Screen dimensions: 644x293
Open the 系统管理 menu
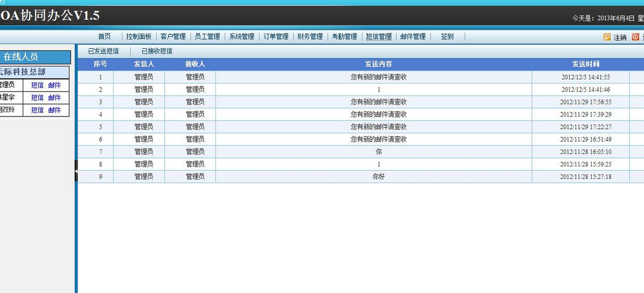(x=242, y=36)
